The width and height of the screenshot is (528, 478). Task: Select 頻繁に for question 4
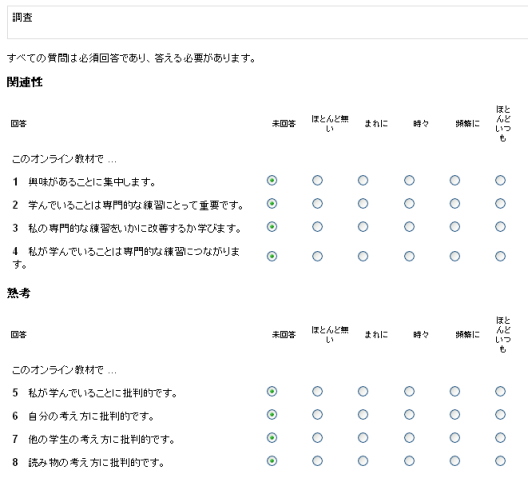pos(455,257)
